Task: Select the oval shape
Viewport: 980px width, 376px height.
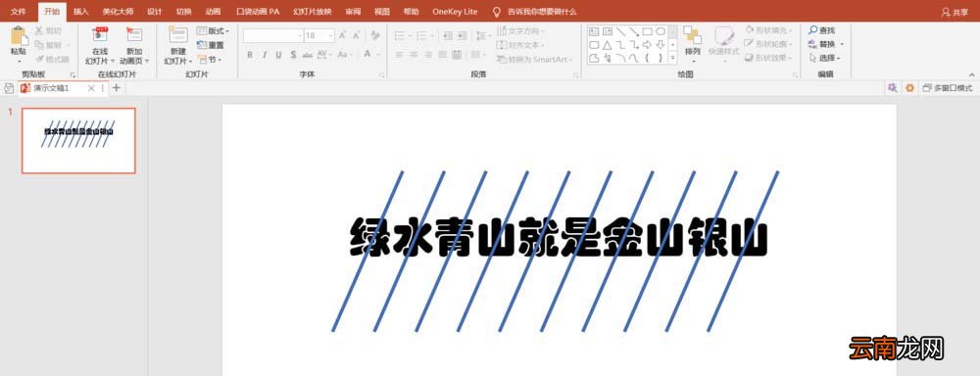Action: pos(660,31)
